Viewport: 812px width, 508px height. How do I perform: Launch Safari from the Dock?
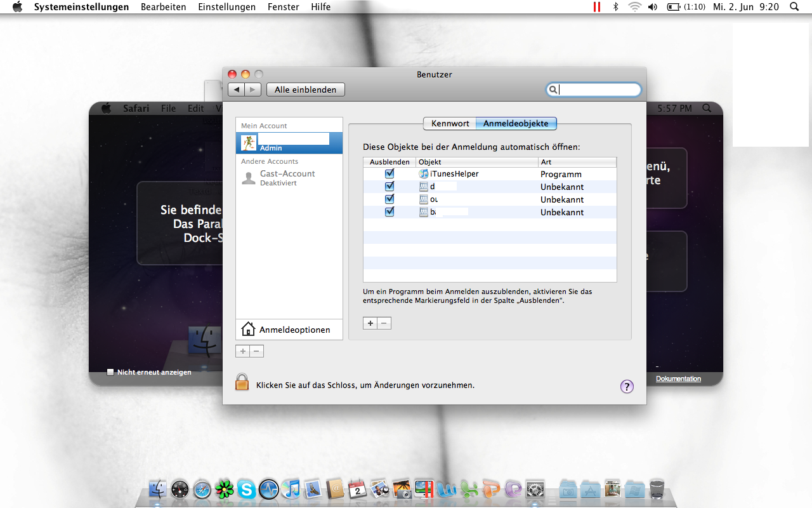click(202, 489)
